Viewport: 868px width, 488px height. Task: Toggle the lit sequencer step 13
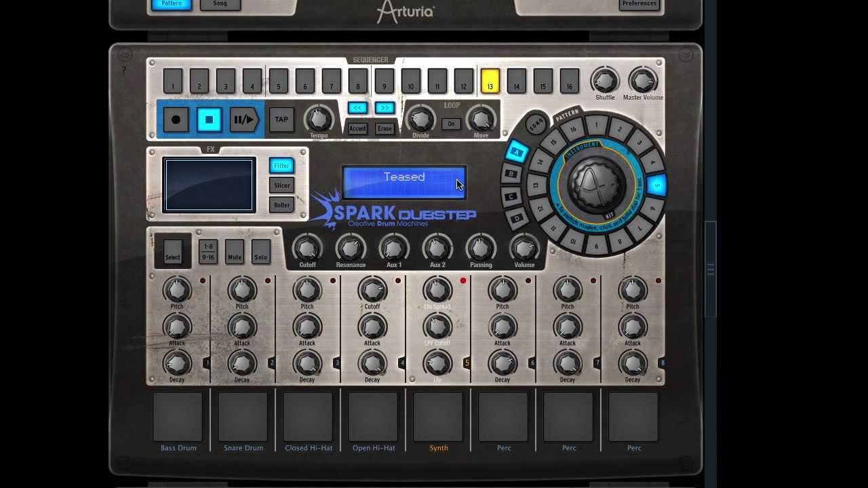click(x=490, y=81)
